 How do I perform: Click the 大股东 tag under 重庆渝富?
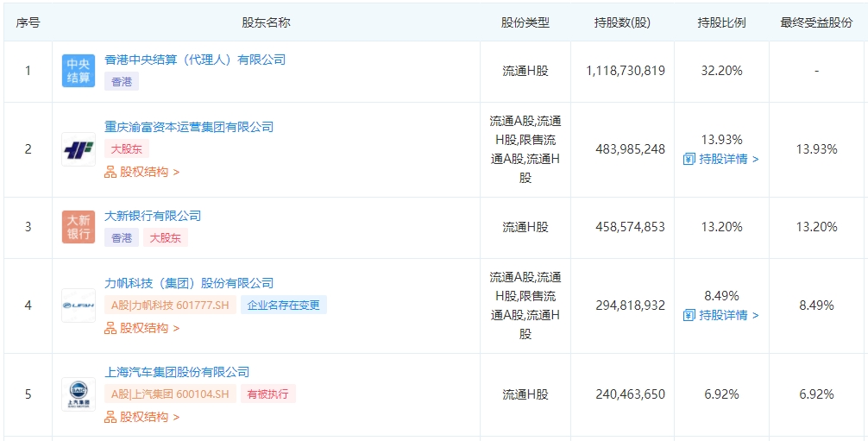pyautogui.click(x=127, y=149)
